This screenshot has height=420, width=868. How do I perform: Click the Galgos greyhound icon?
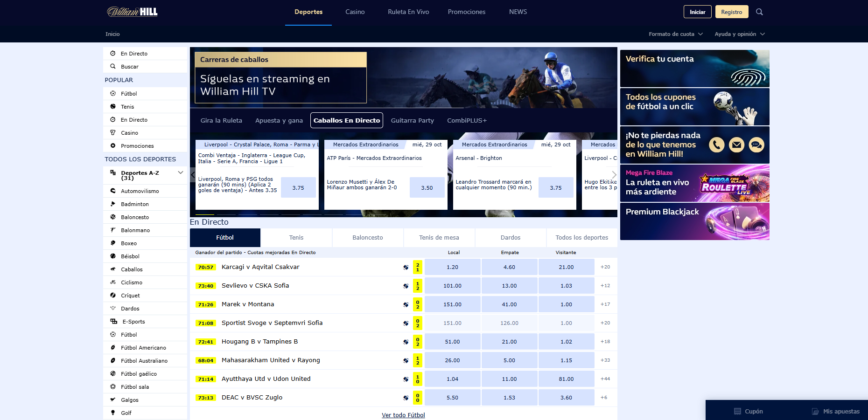(113, 400)
